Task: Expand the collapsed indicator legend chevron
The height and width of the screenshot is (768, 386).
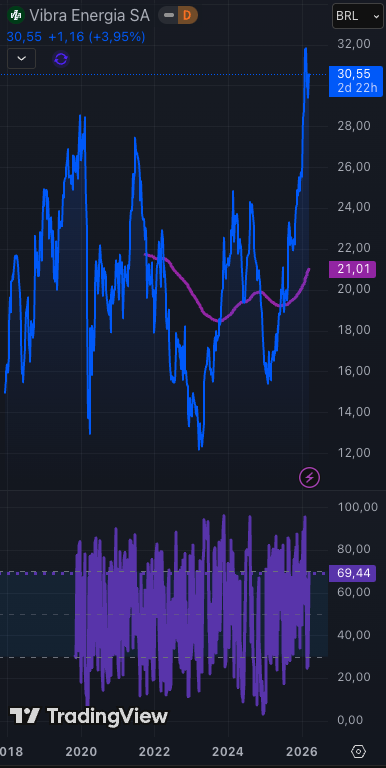Action: click(22, 58)
